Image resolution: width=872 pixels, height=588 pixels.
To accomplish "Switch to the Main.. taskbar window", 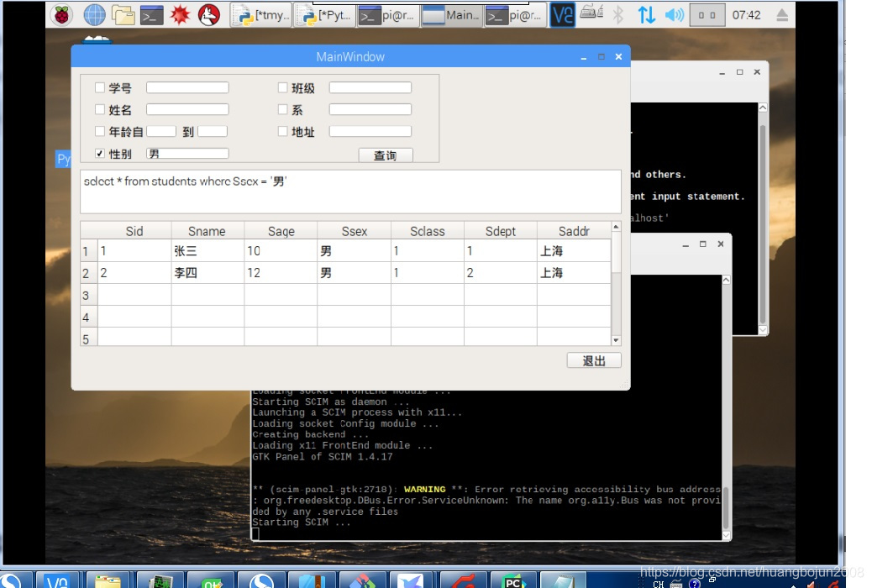I will point(452,16).
